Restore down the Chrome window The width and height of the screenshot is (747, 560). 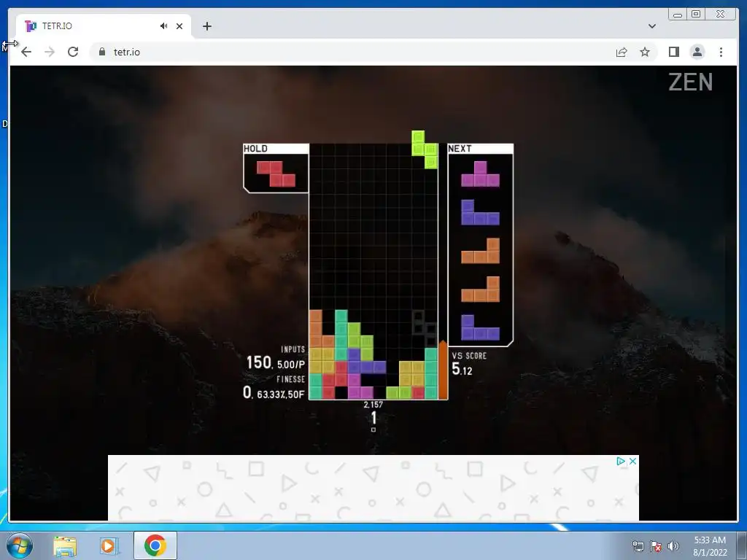pyautogui.click(x=696, y=15)
